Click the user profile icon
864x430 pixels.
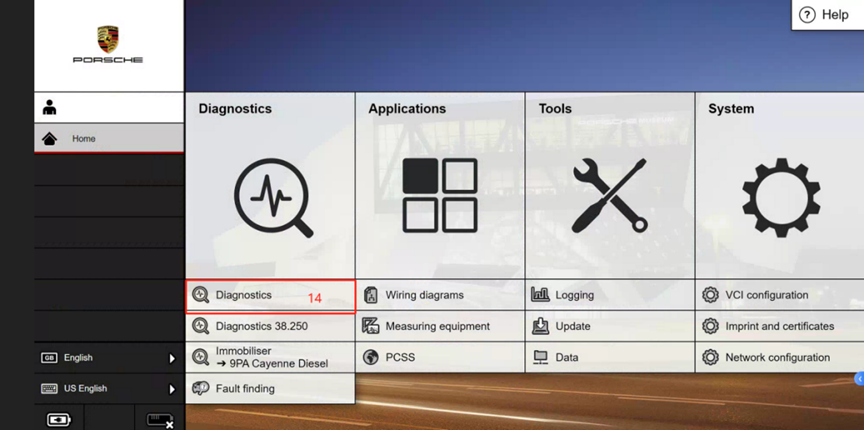(50, 108)
